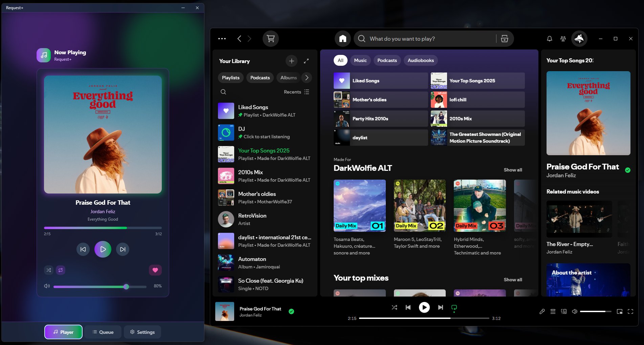Open Connect to a device icon
The width and height of the screenshot is (644, 345).
tap(564, 311)
